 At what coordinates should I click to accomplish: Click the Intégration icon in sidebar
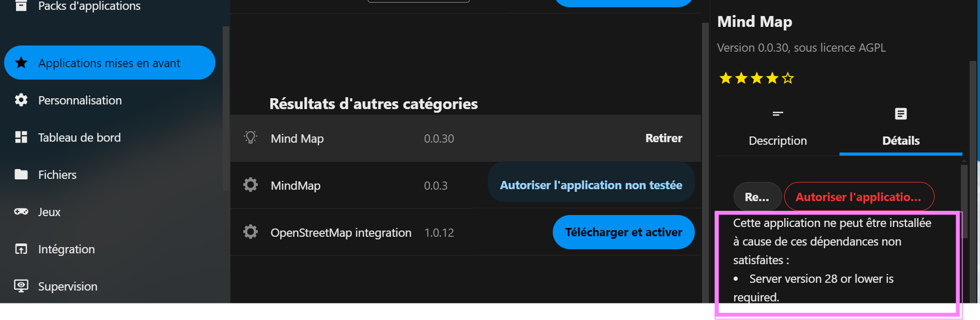21,249
